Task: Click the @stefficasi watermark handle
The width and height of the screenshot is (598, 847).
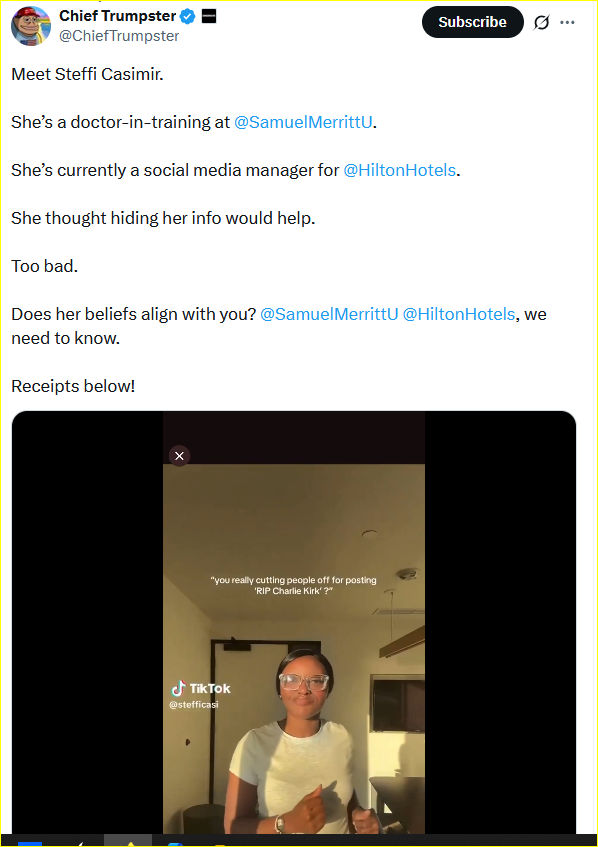Action: pos(194,704)
